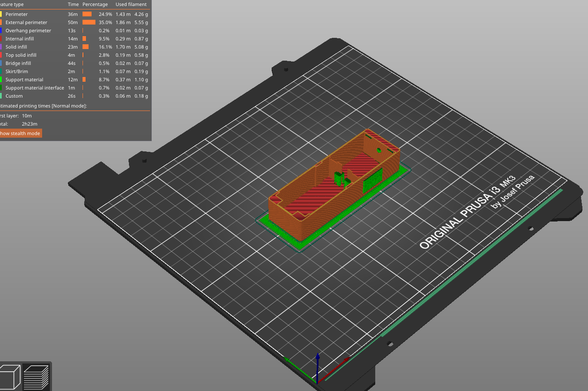This screenshot has width=588, height=391.
Task: Click the bright green Support material swatch
Action: pos(1,80)
